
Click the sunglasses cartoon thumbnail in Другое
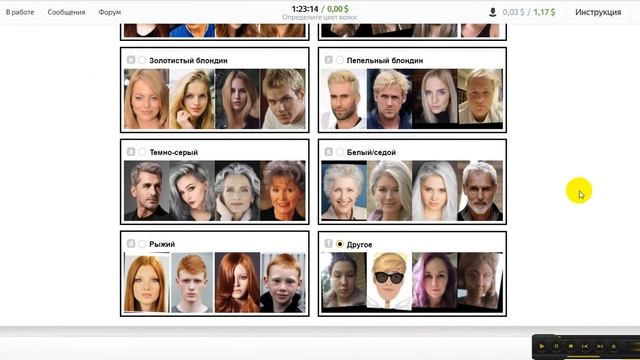click(389, 280)
